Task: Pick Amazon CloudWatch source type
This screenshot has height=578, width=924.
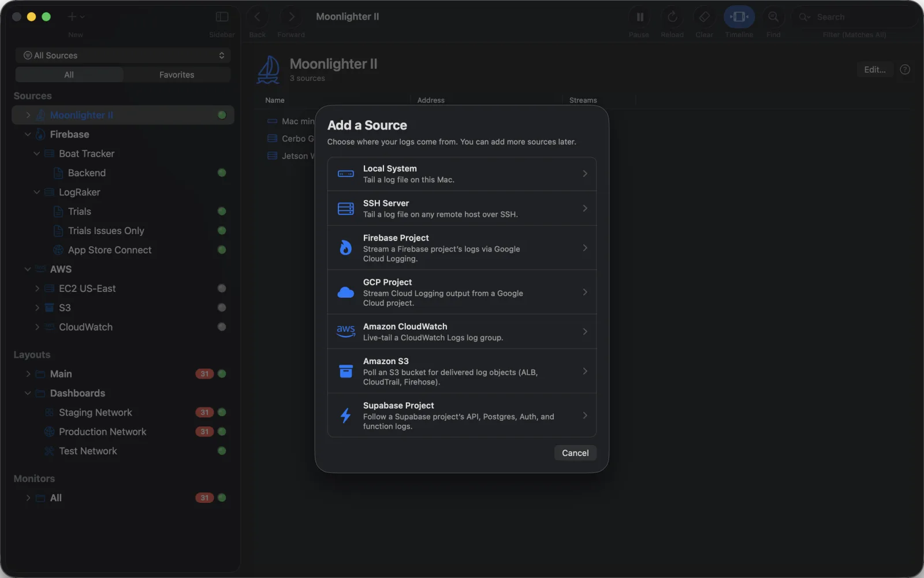Action: coord(461,332)
